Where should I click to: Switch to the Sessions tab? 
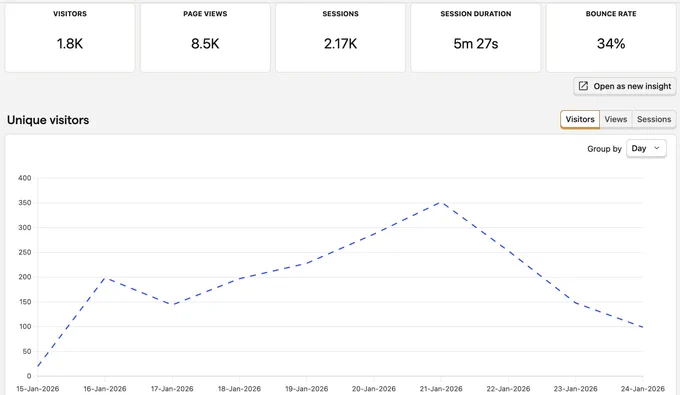tap(654, 119)
